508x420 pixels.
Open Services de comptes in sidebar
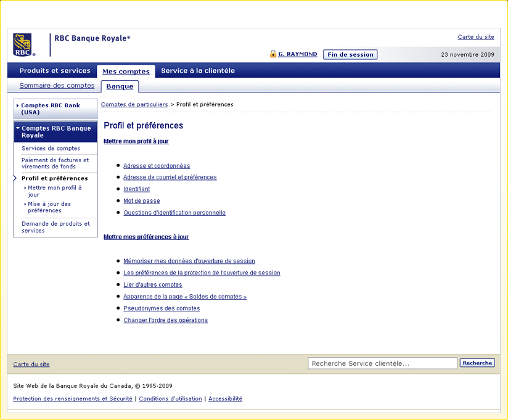51,148
